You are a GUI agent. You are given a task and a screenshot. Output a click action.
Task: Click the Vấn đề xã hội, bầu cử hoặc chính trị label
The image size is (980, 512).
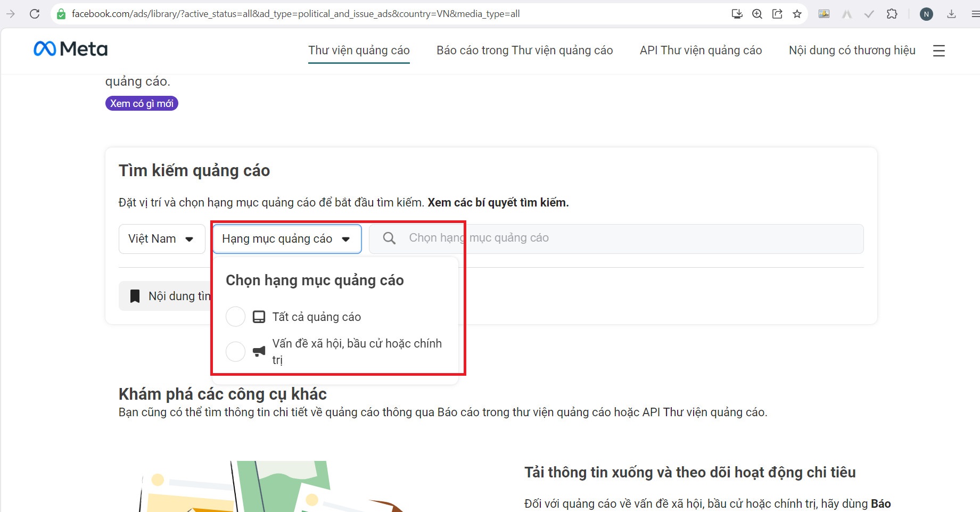tap(357, 351)
